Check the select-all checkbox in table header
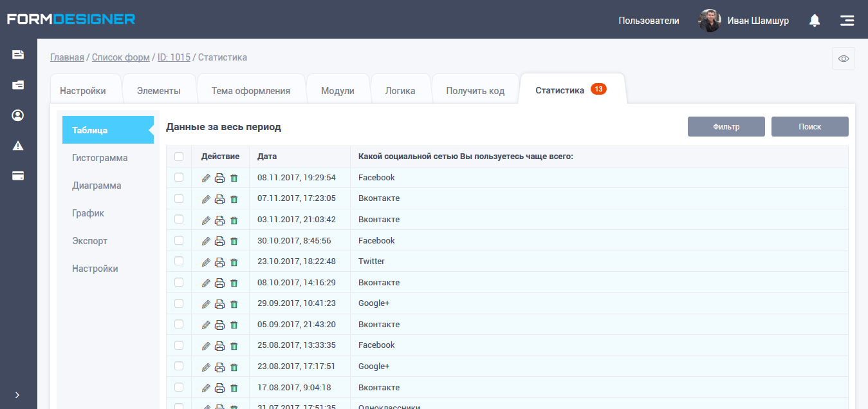This screenshot has height=409, width=868. click(179, 157)
